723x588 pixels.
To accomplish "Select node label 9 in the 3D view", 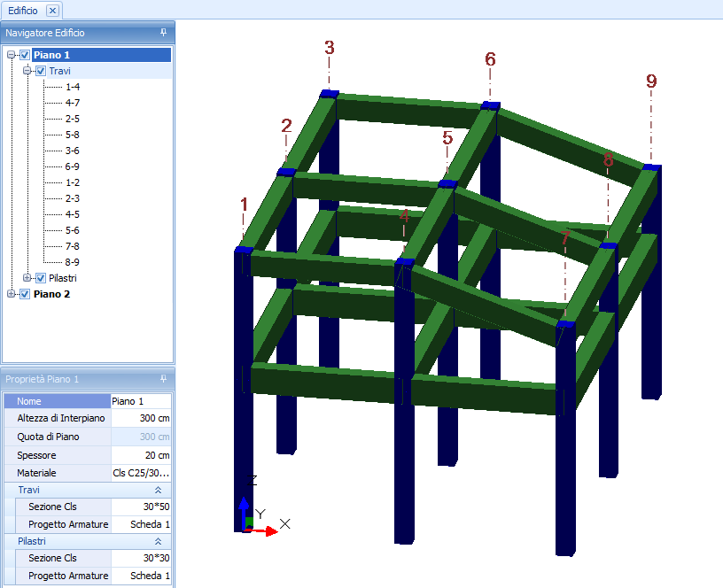I will (651, 81).
